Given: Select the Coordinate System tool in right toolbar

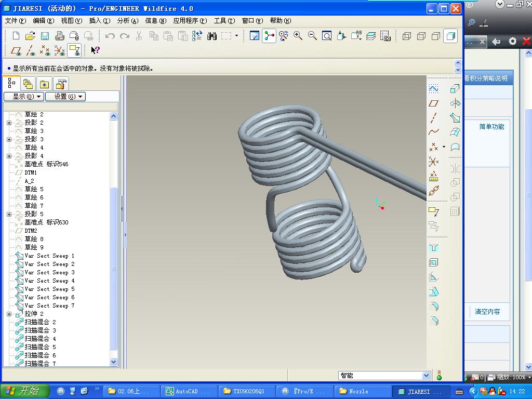Looking at the screenshot, I should pos(434,162).
